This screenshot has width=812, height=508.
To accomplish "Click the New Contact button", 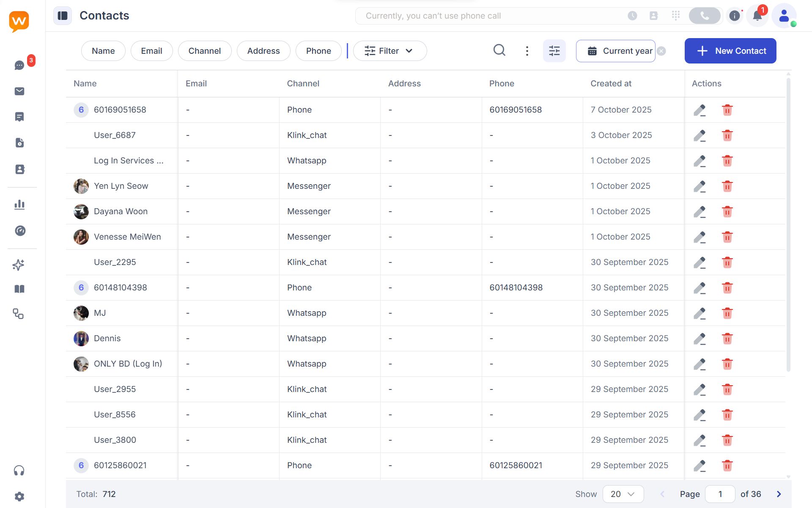I will 730,51.
